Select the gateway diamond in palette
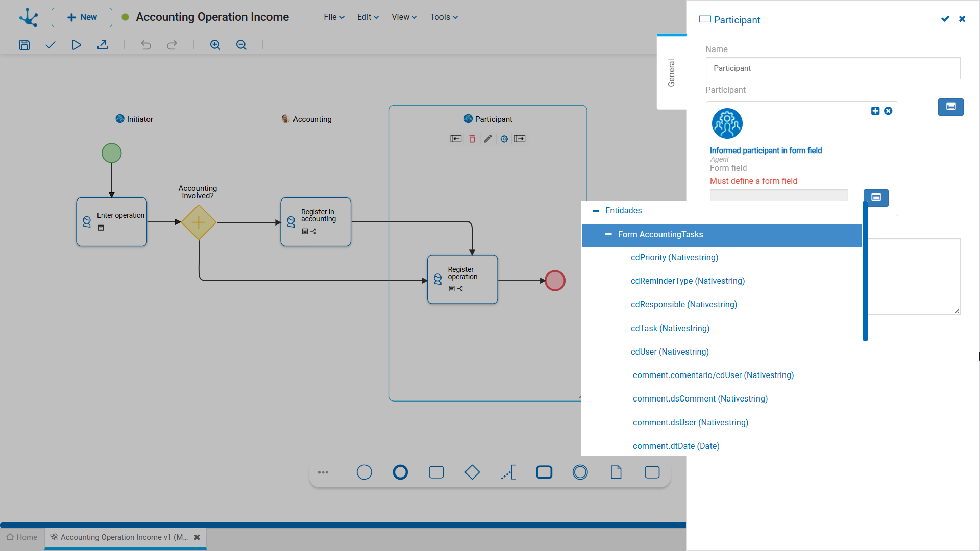Screen dimensions: 980x551 [472, 472]
